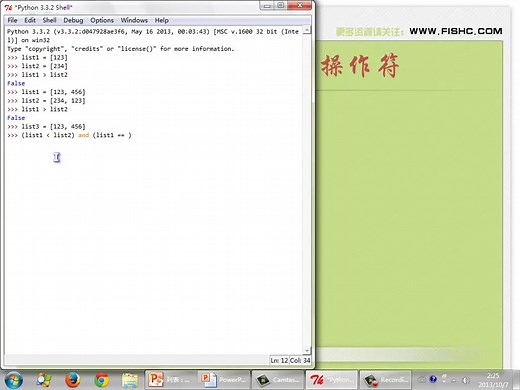520x390 pixels.
Task: Maximize the Python 3.3.2 Shell window
Action: [281, 5]
